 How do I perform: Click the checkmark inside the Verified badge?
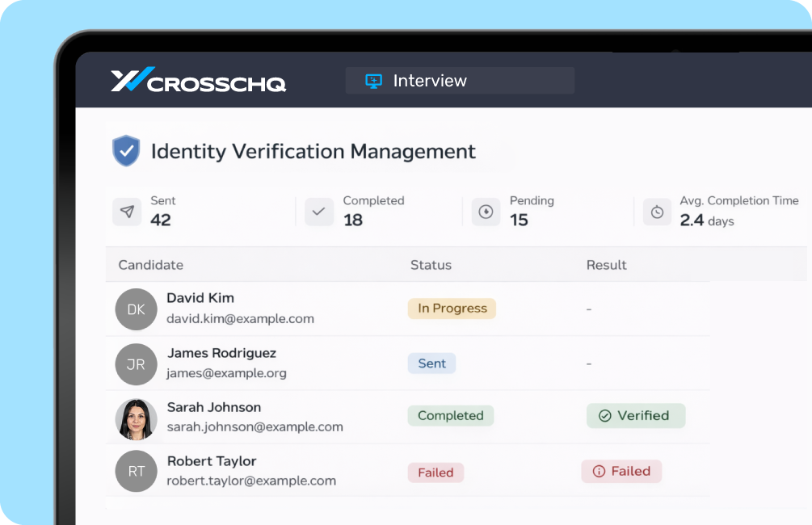coord(605,415)
